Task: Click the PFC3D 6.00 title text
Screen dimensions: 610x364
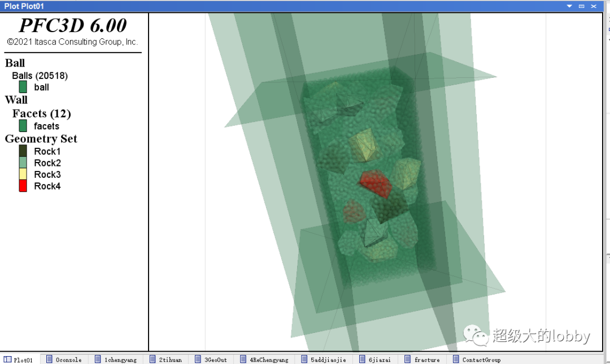Action: click(x=73, y=25)
